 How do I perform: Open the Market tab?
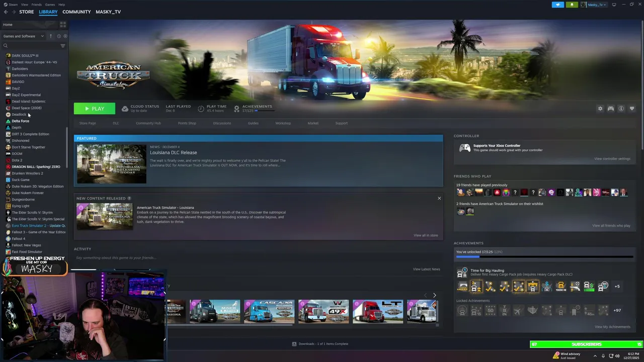click(313, 123)
